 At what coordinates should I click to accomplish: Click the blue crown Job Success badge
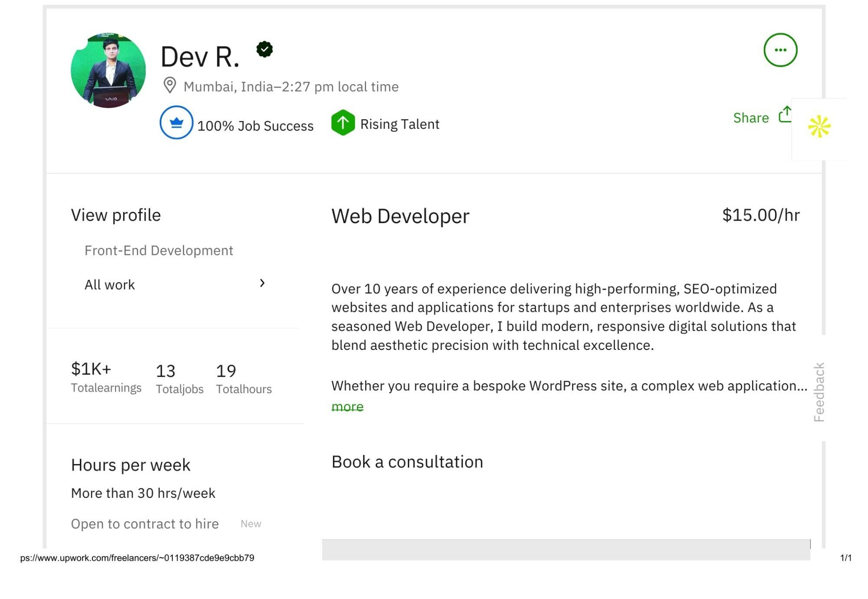click(x=176, y=122)
